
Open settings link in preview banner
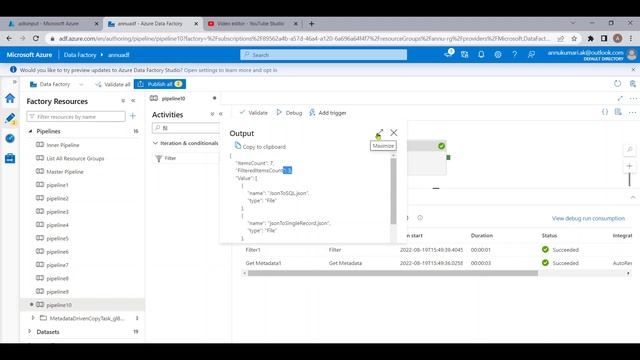230,70
